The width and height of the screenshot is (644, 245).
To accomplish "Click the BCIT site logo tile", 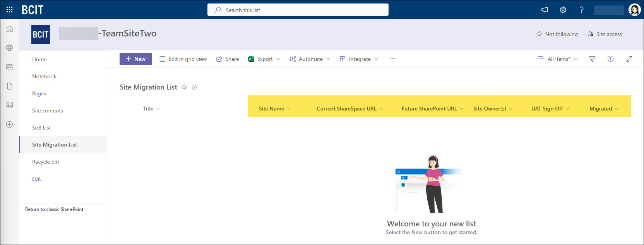I will coord(41,35).
